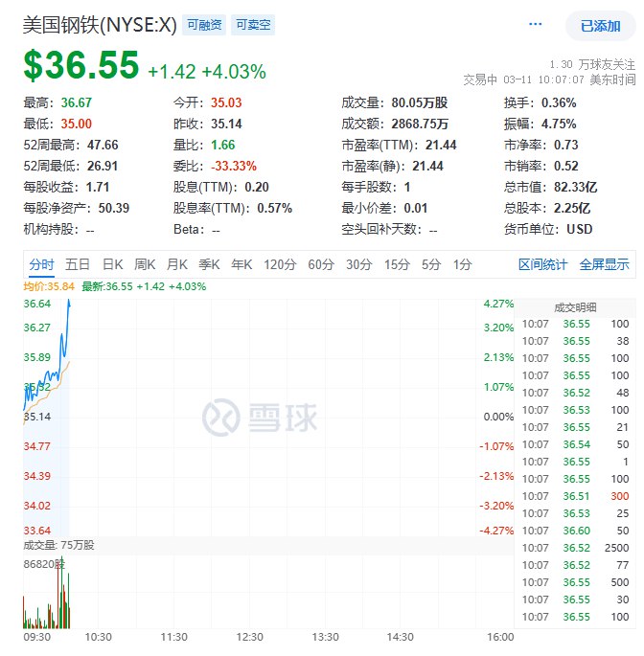The image size is (644, 656).
Task: Open the 季K chart tab
Action: (x=209, y=264)
